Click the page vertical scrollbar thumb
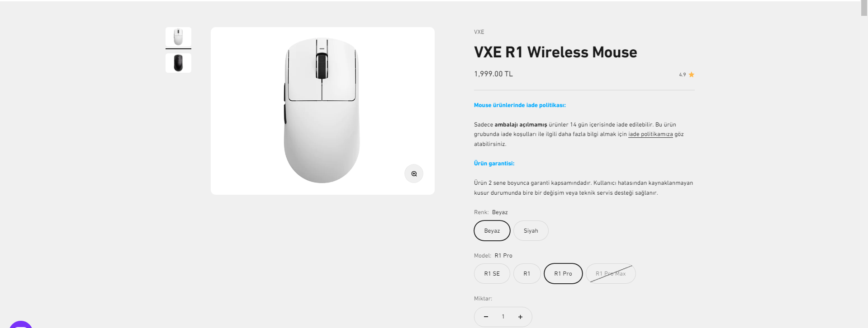Image resolution: width=868 pixels, height=328 pixels. point(864,8)
